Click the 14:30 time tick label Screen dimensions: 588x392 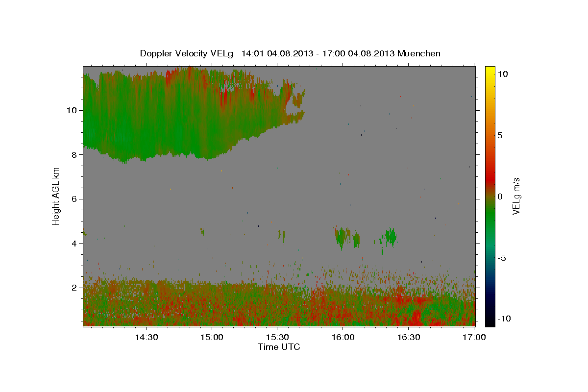[x=146, y=337]
